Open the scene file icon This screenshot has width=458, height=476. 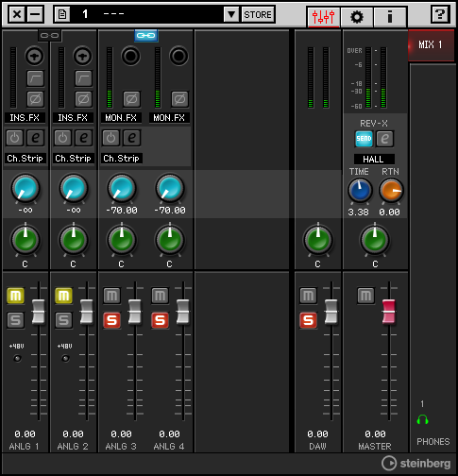(62, 14)
